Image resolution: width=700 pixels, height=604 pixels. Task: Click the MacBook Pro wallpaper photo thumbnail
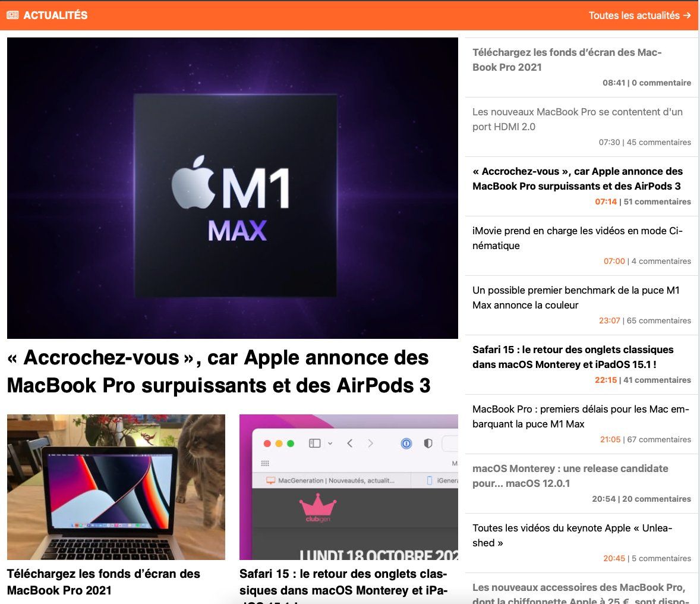[x=116, y=487]
